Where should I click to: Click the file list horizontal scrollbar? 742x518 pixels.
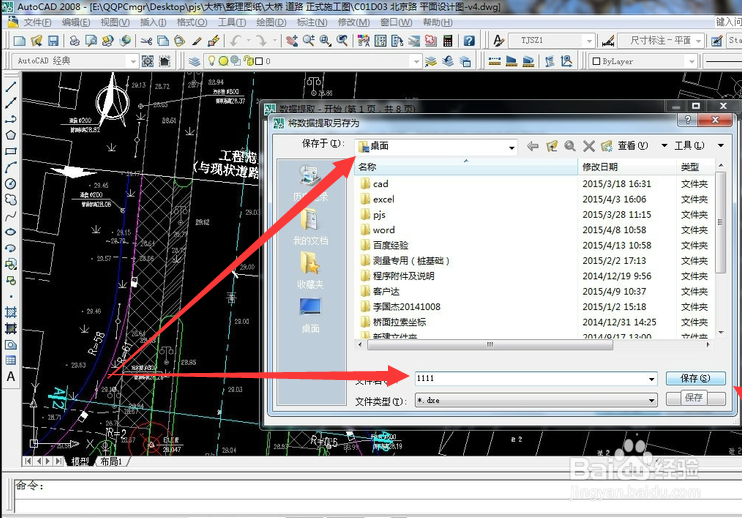490,345
